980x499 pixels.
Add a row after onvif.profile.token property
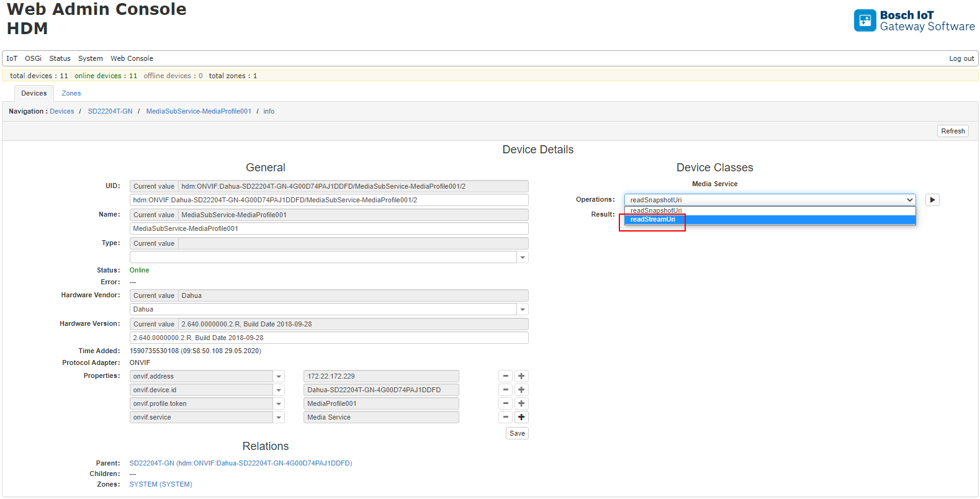521,403
